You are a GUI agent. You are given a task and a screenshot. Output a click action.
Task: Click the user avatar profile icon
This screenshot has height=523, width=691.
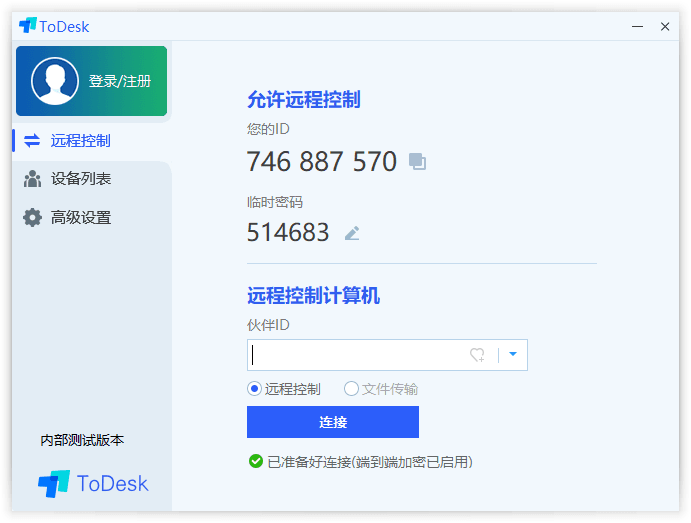[x=54, y=81]
